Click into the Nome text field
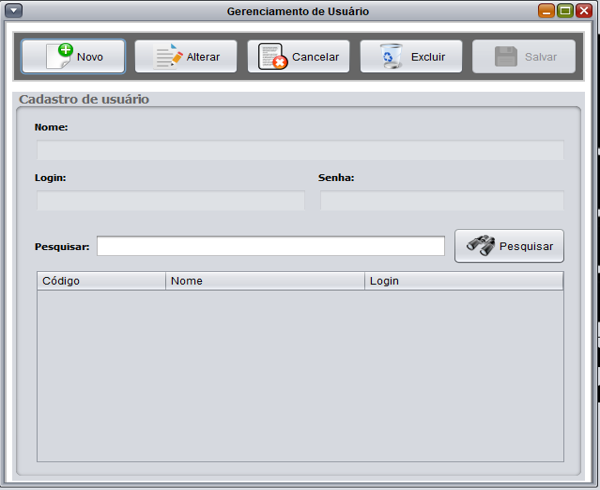The height and width of the screenshot is (490, 600). pos(300,151)
